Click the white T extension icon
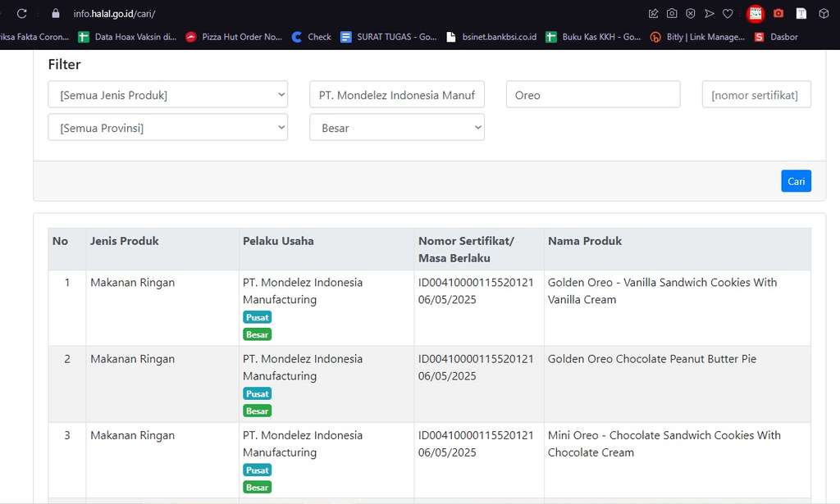 801,14
